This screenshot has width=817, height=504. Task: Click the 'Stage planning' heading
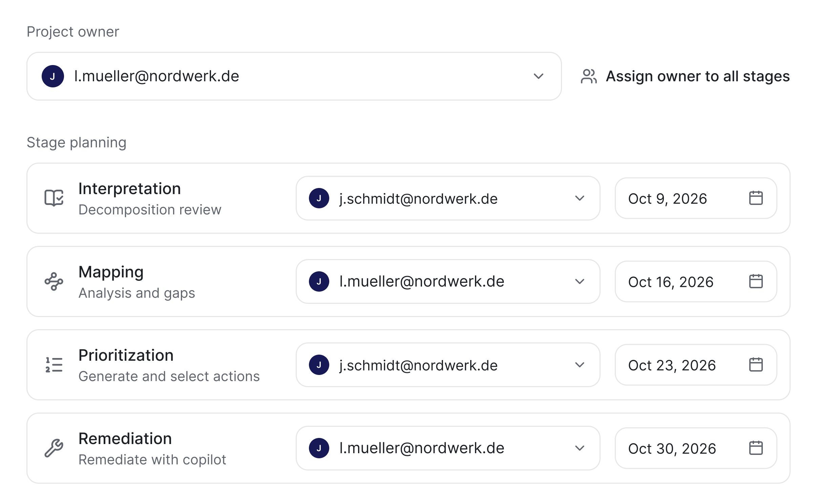point(77,143)
